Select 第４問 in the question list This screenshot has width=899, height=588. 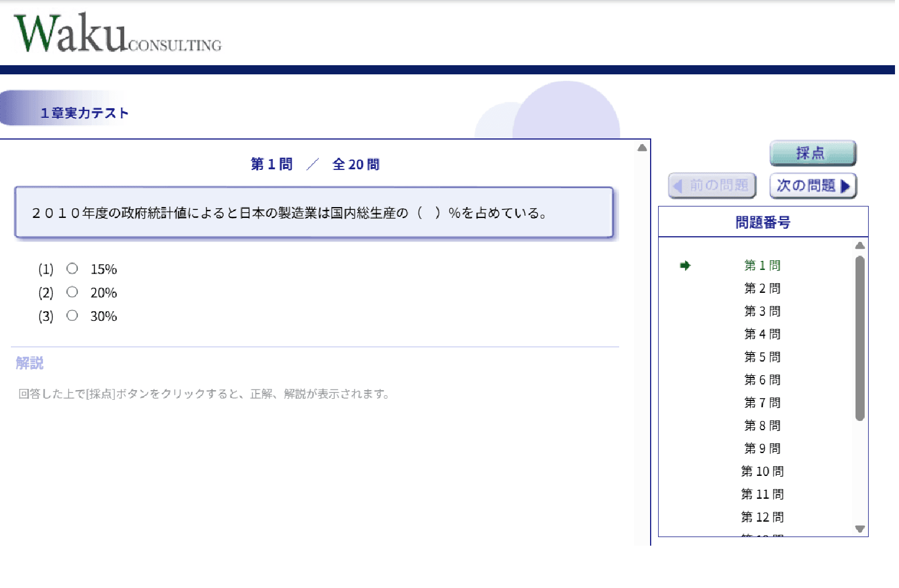coord(762,334)
